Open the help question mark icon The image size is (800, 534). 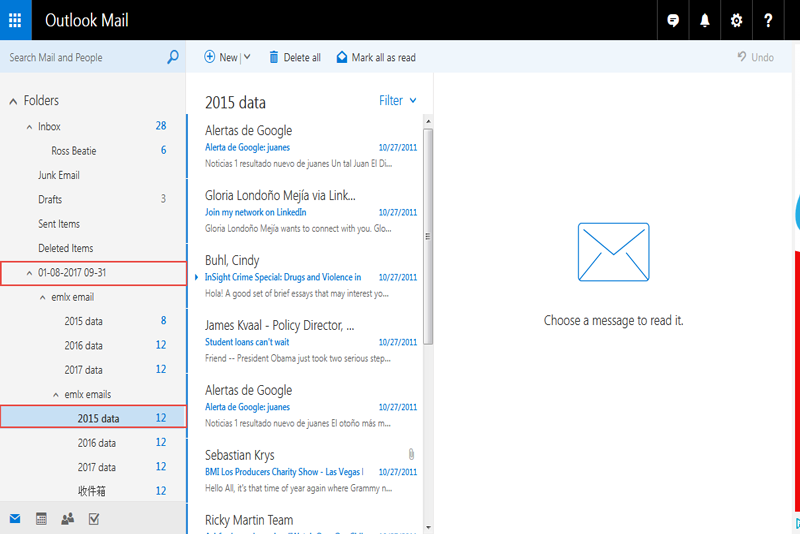coord(768,20)
